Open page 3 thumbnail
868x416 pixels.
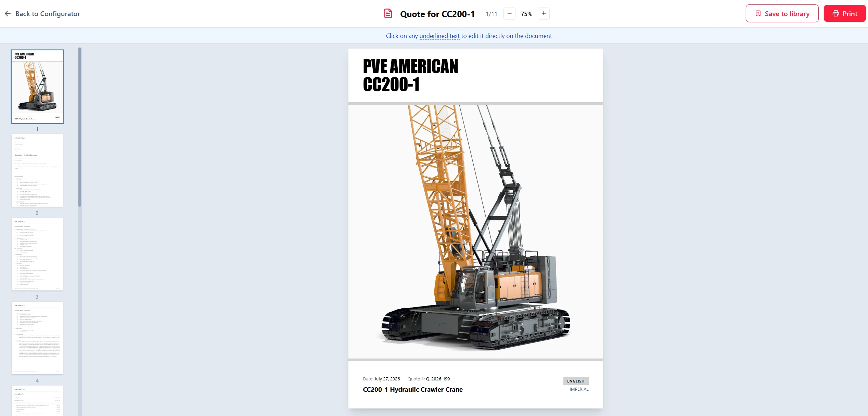point(37,254)
